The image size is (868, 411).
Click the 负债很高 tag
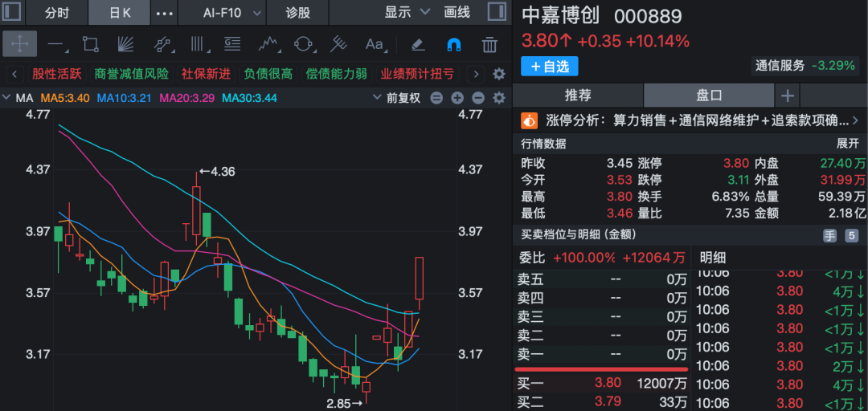point(268,74)
